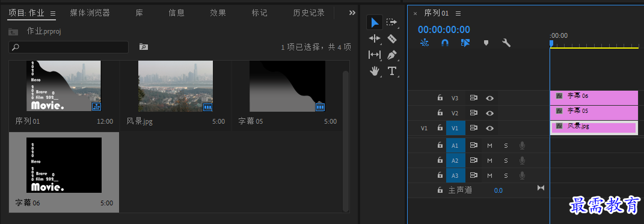
Task: Select the Hand tool
Action: [375, 71]
